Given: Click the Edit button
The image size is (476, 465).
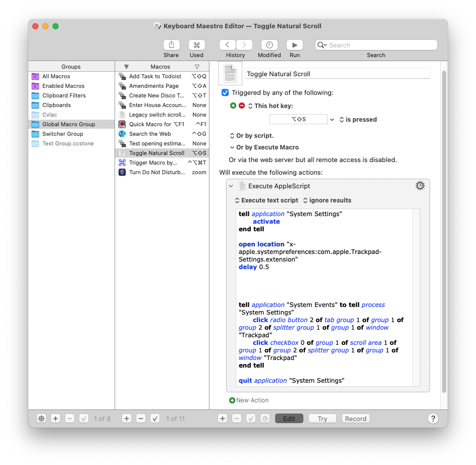Looking at the screenshot, I should [x=289, y=419].
